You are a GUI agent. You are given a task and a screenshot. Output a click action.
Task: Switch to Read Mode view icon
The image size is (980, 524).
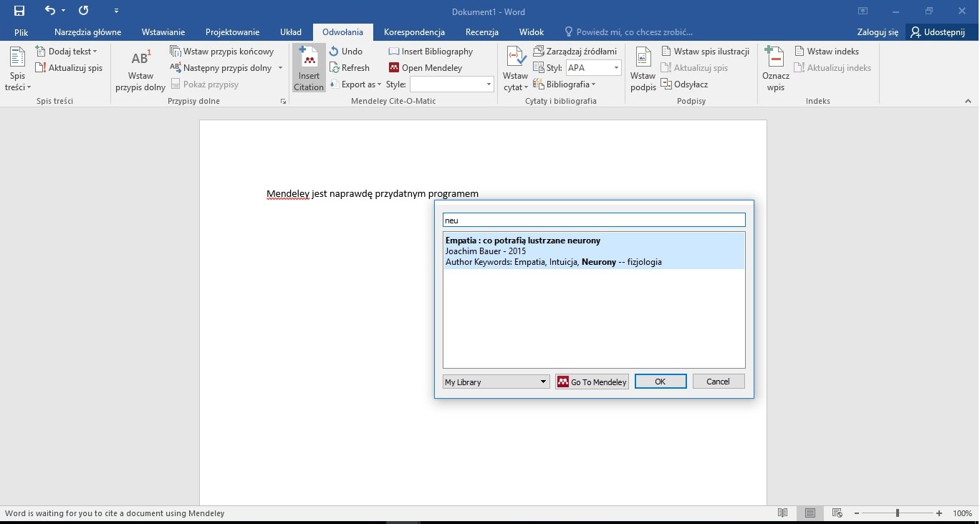(x=783, y=513)
